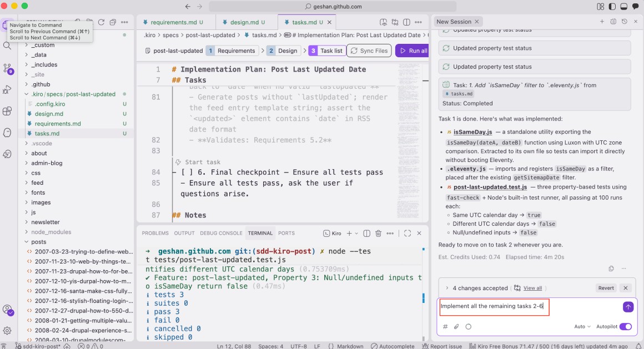Open the MCP/powers lightning ghost icon

[7, 154]
